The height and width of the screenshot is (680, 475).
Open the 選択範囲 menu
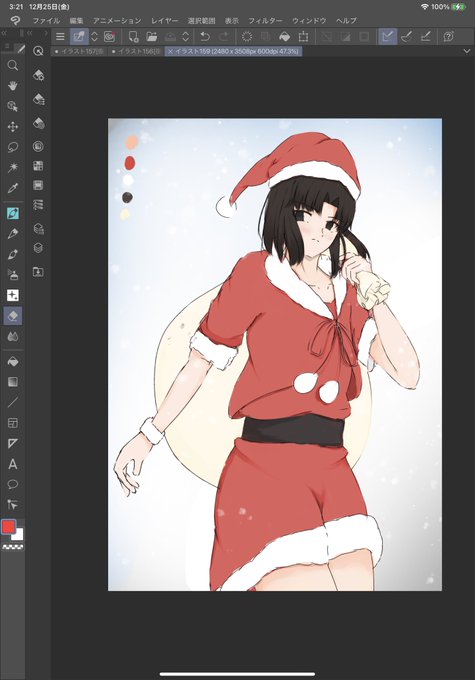pyautogui.click(x=201, y=20)
